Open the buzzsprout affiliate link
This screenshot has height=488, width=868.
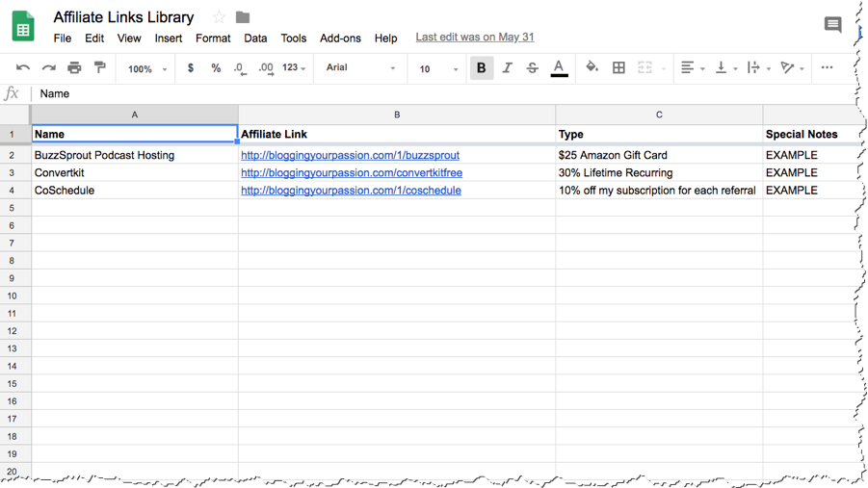click(x=350, y=156)
